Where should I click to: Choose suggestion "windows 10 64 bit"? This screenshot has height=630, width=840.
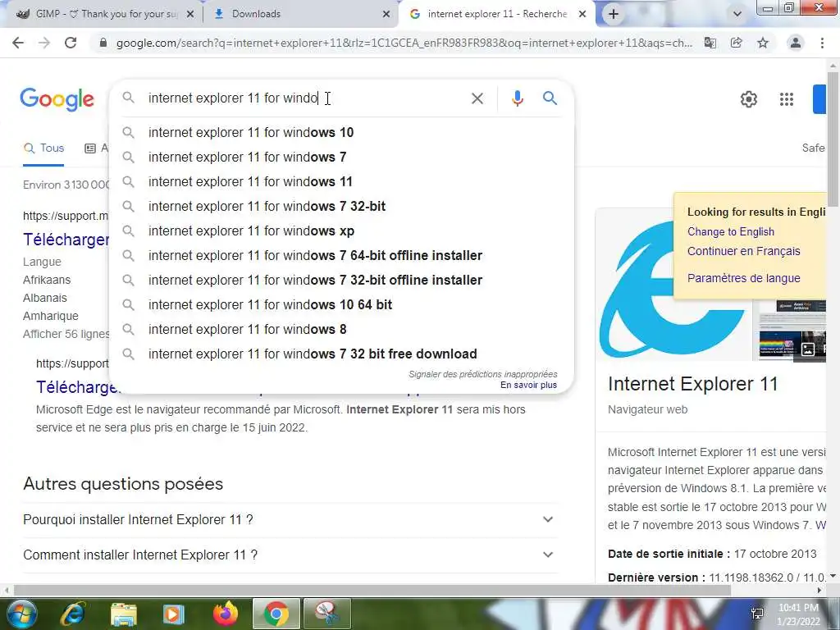coord(342,305)
